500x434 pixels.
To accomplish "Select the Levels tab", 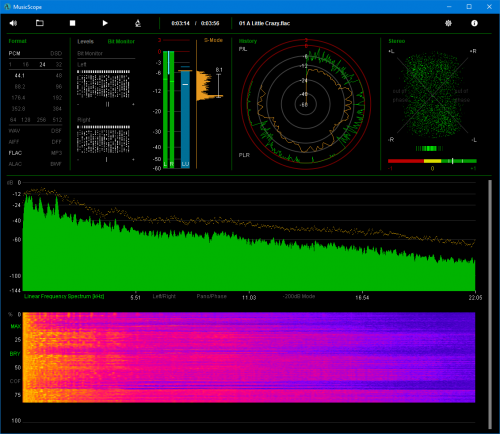I will point(85,41).
